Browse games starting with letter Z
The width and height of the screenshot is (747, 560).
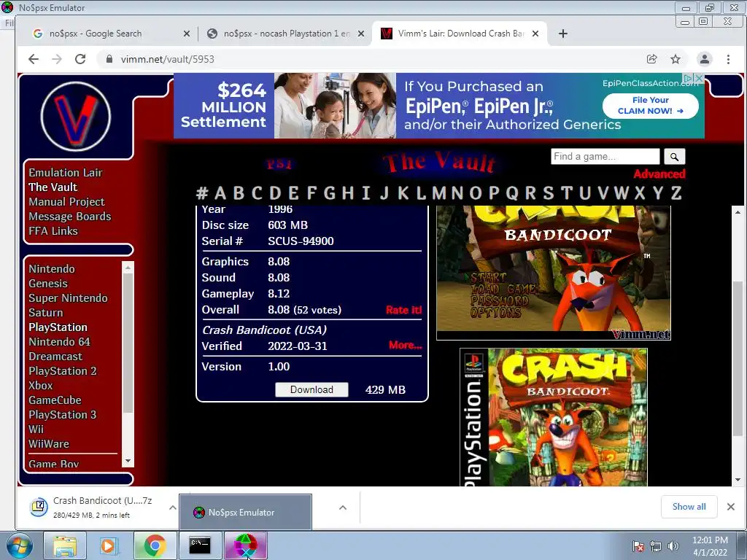pos(676,192)
